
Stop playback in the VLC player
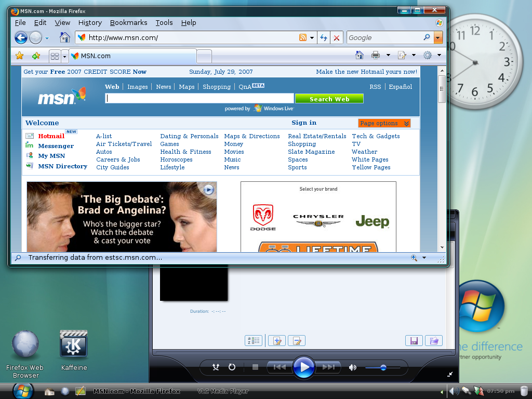click(256, 367)
